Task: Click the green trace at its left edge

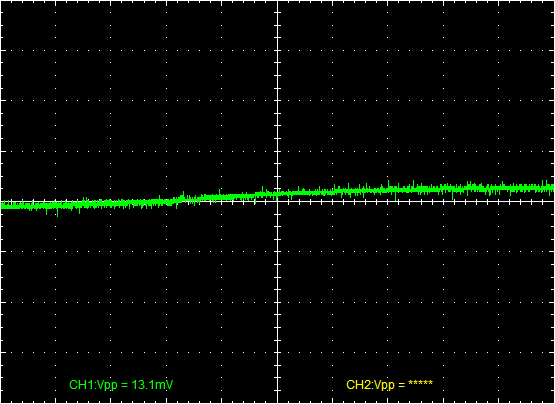Action: coord(2,206)
